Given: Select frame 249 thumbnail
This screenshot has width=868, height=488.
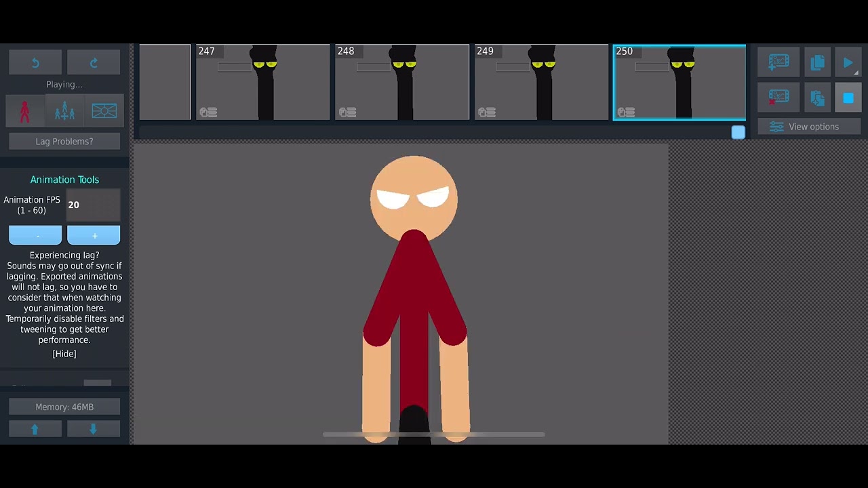Looking at the screenshot, I should tap(542, 82).
